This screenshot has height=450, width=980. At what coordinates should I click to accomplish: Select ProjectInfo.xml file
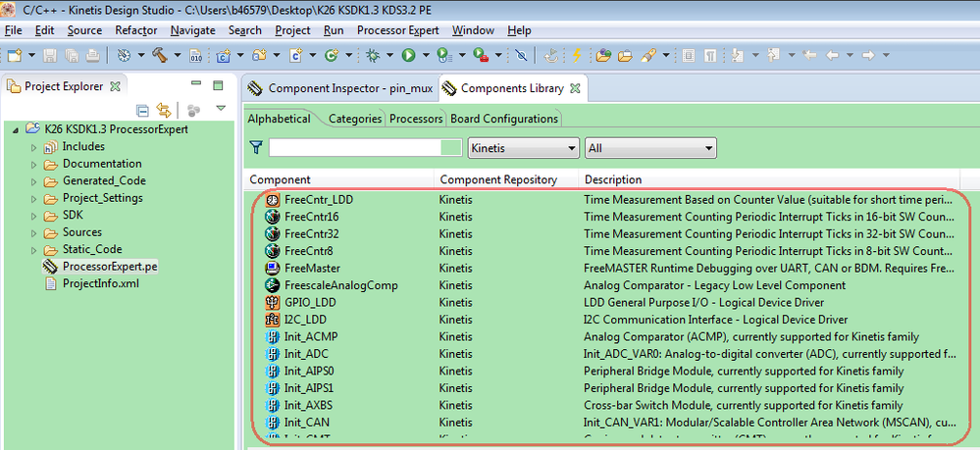[101, 283]
